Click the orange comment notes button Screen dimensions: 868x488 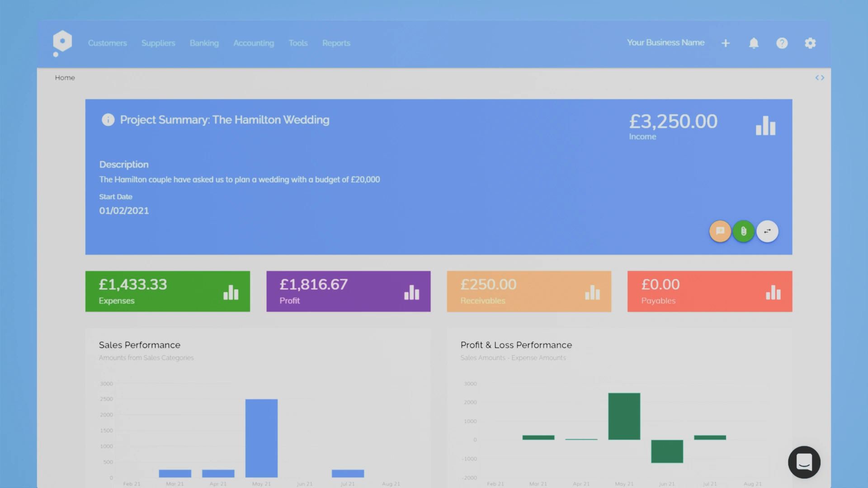point(720,231)
